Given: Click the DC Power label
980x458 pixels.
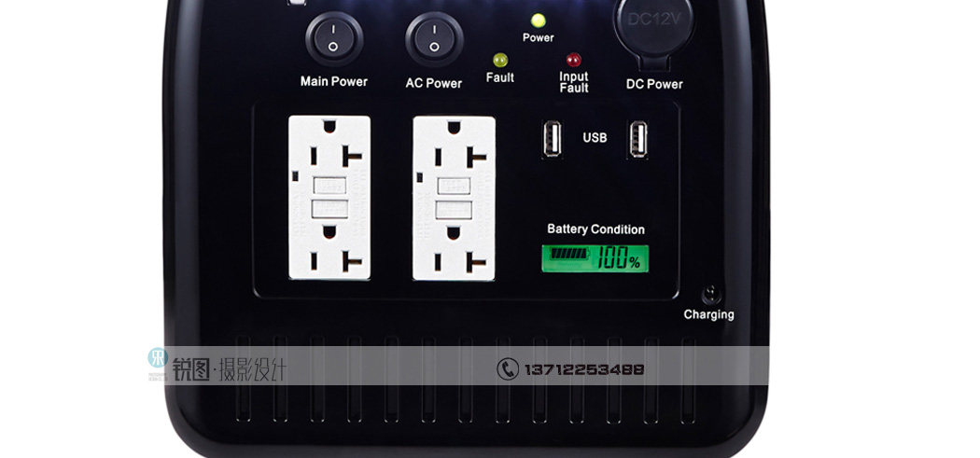Looking at the screenshot, I should [x=653, y=84].
